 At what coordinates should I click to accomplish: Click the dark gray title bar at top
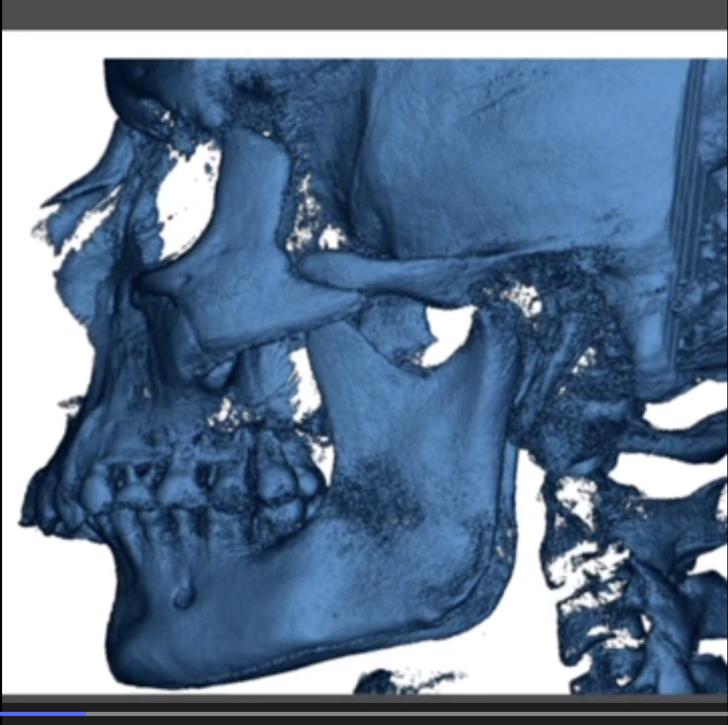click(364, 14)
